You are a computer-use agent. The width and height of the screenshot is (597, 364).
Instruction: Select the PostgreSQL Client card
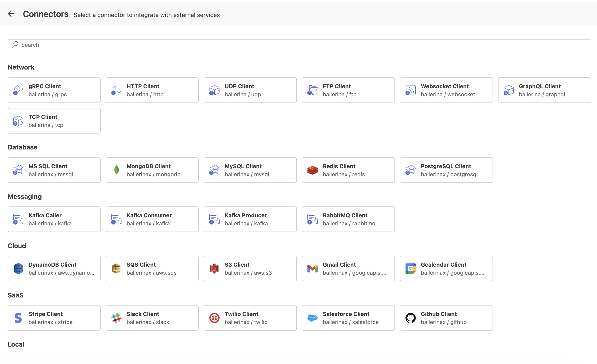446,170
